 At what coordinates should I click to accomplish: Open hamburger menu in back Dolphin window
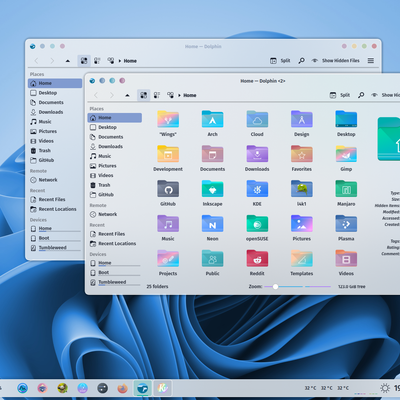click(x=371, y=61)
